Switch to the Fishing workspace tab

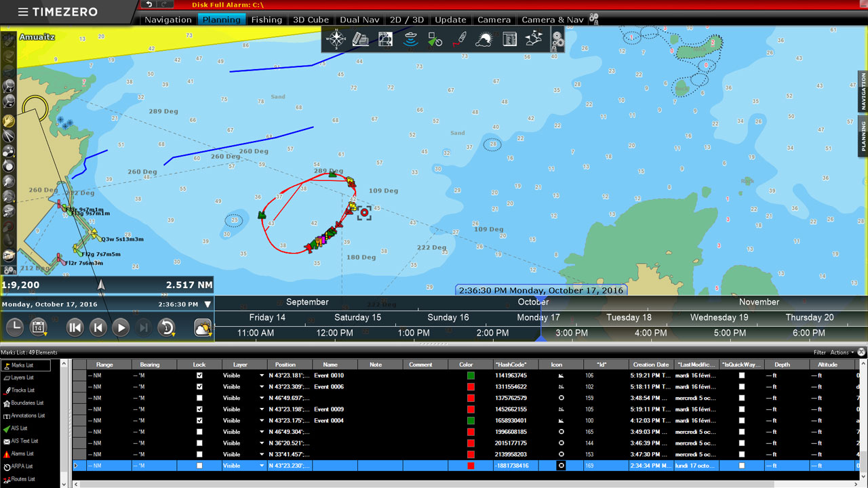coord(267,20)
